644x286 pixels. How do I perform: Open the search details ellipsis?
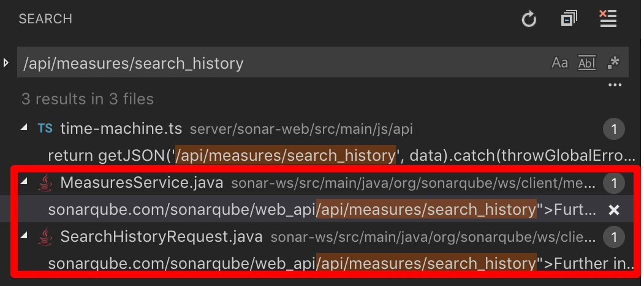coord(615,85)
